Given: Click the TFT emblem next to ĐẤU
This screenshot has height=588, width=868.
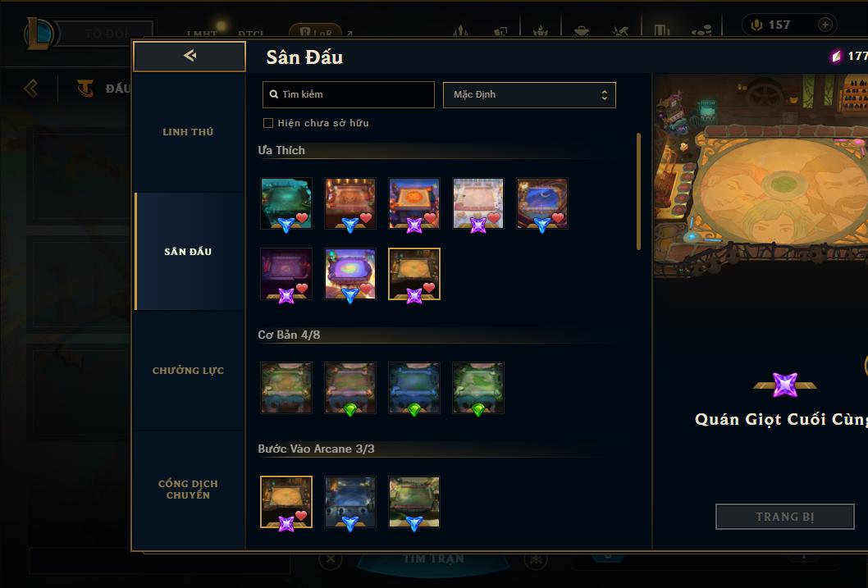Looking at the screenshot, I should pyautogui.click(x=85, y=88).
